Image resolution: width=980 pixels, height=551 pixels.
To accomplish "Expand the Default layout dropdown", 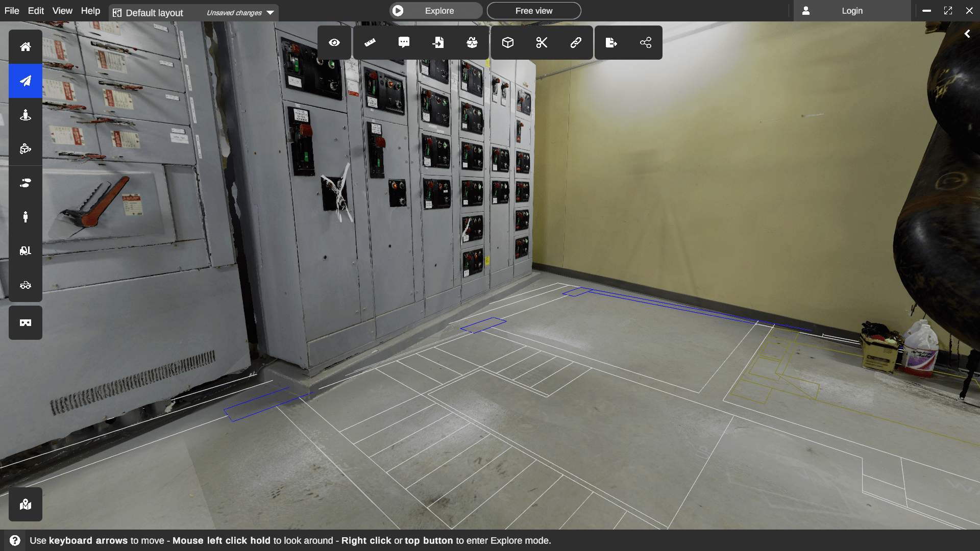I will point(270,13).
